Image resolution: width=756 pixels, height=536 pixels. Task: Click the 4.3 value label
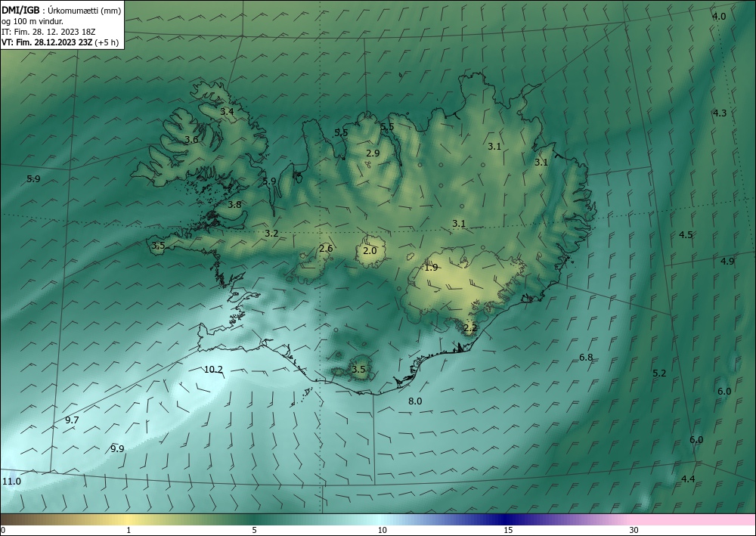(720, 113)
